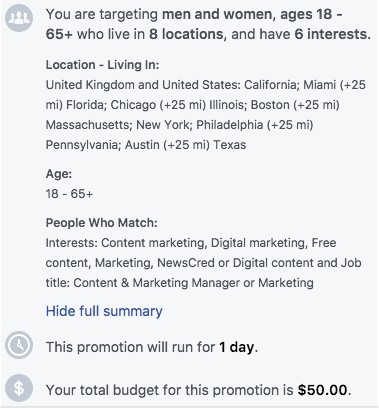The image size is (379, 408).
Task: Click the 'United Kingdom and United States' text
Action: (x=143, y=85)
